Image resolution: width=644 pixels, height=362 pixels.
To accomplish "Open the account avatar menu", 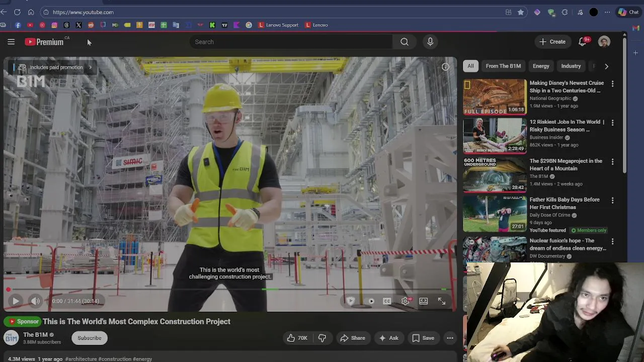I will tap(604, 42).
